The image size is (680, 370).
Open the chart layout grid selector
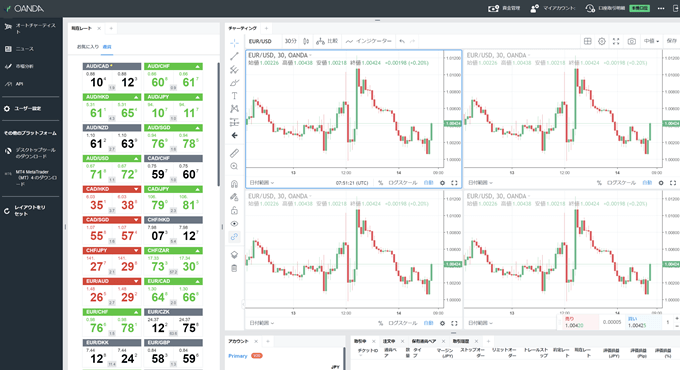588,41
